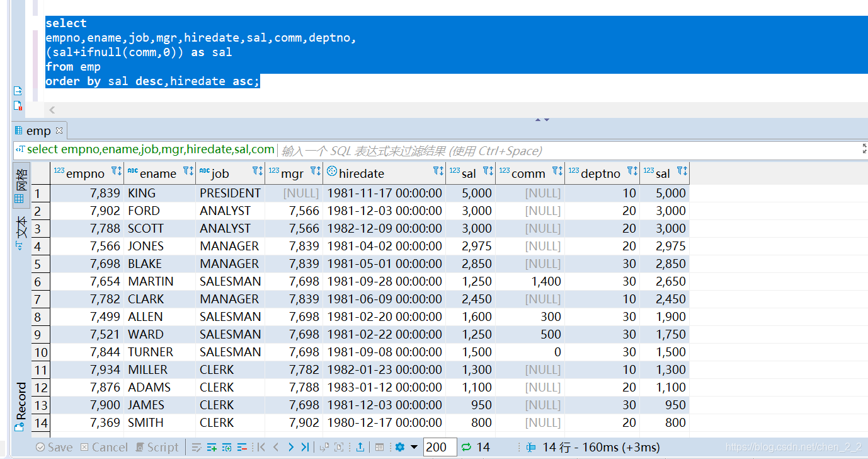Close the emp result tab
Image resolution: width=868 pixels, height=459 pixels.
point(59,131)
